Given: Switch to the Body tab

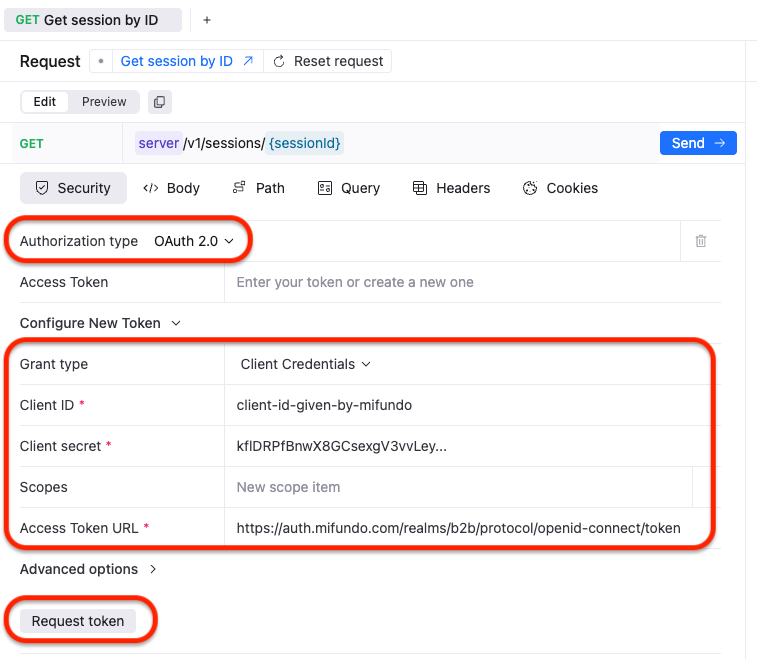Looking at the screenshot, I should 172,188.
